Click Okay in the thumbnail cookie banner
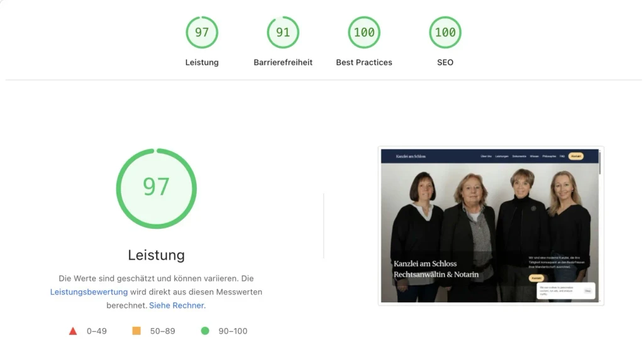This screenshot has width=644, height=347. (588, 291)
